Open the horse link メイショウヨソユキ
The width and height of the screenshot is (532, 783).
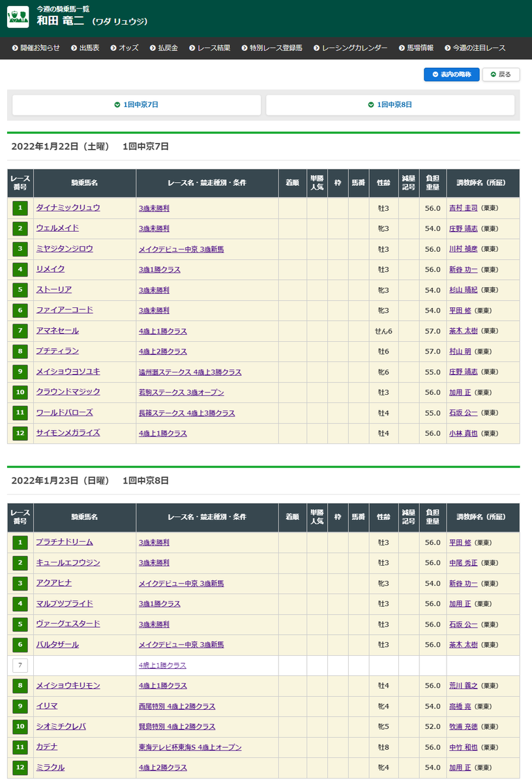(68, 371)
